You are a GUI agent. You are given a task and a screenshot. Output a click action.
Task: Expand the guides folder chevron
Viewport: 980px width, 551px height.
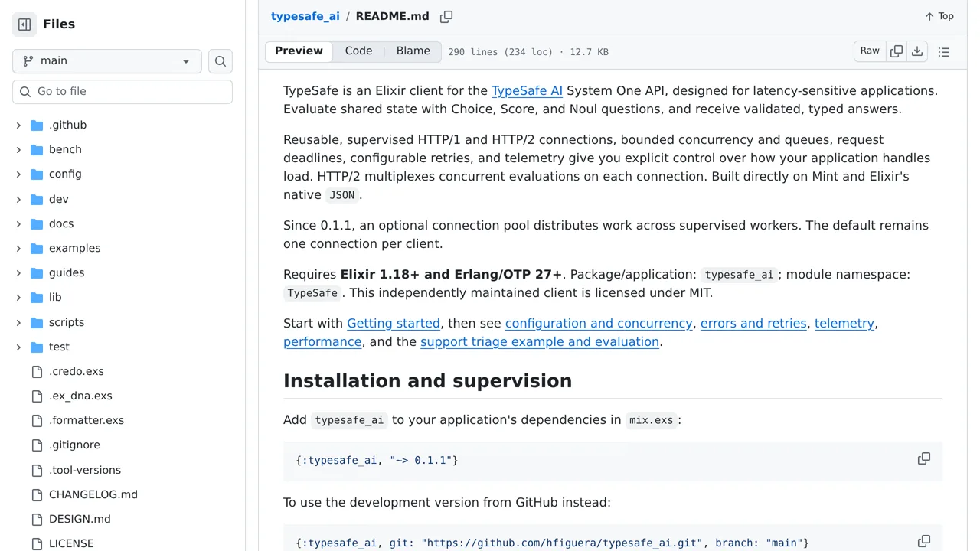coord(18,272)
